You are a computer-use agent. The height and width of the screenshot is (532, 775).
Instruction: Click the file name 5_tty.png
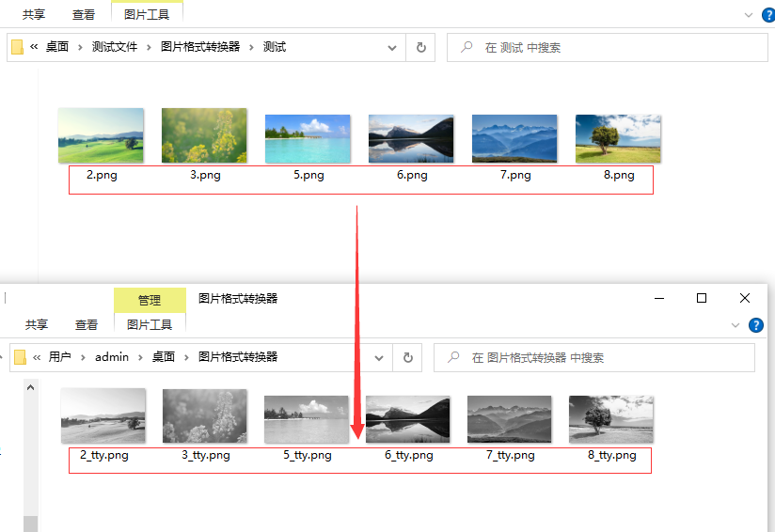[308, 456]
